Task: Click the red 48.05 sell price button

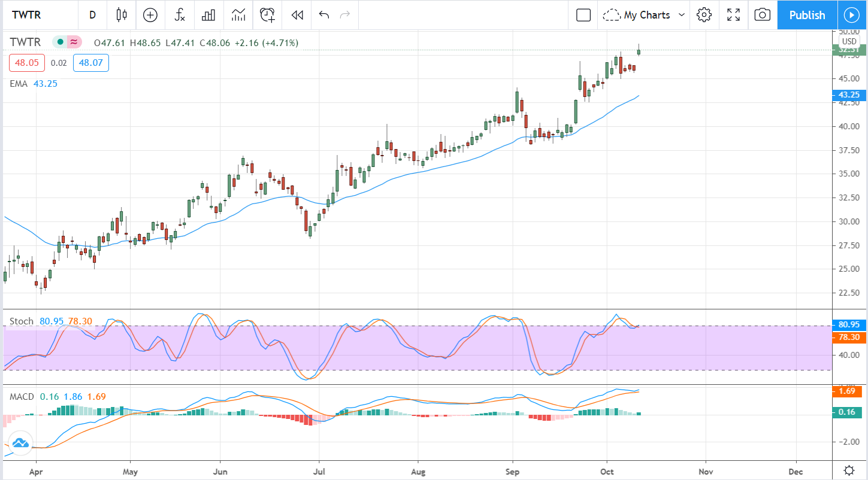Action: tap(27, 62)
